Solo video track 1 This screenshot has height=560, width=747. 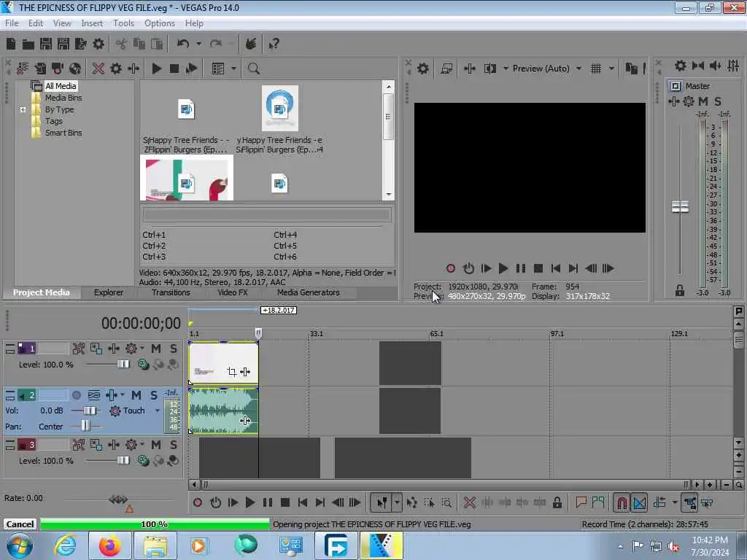point(174,349)
